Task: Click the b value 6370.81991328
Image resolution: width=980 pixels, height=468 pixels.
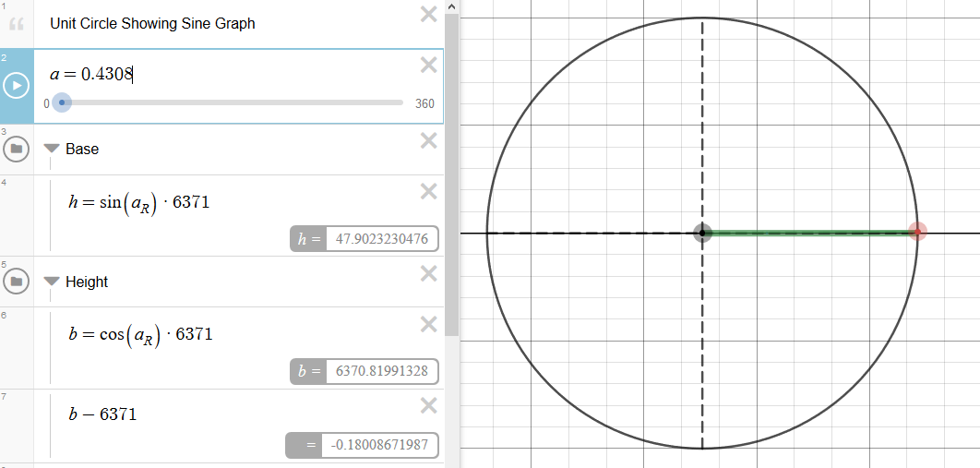Action: (x=382, y=371)
